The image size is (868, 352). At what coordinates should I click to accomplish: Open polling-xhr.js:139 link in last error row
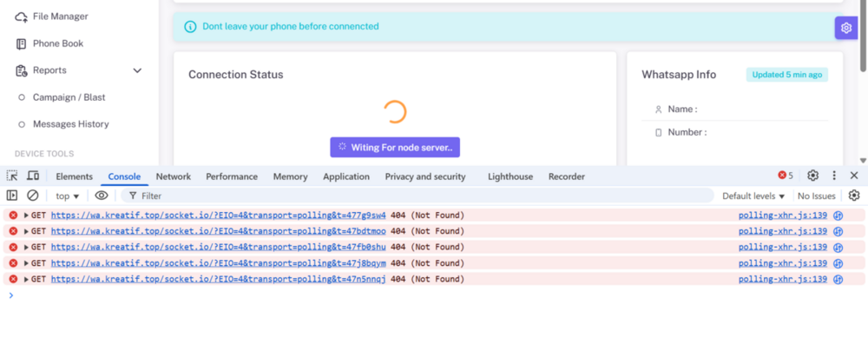coord(783,279)
